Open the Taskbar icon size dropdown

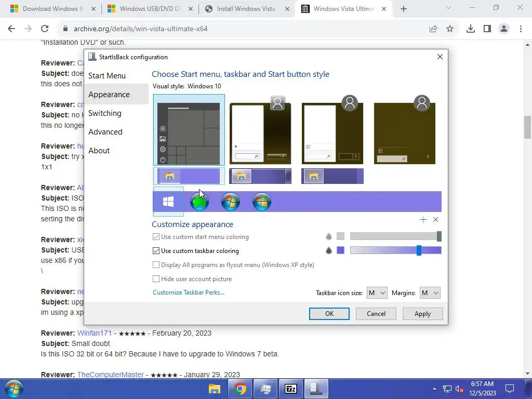point(377,293)
